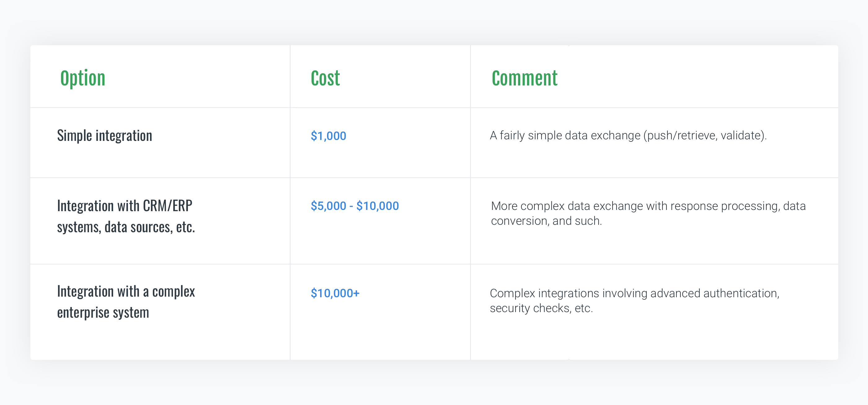
Task: Click the $10,000 upper bound in range
Action: tap(377, 206)
